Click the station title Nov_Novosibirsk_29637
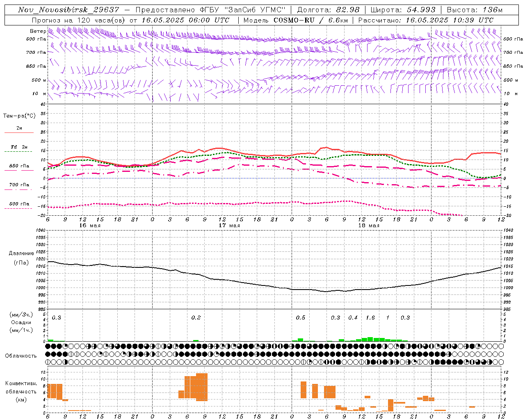 [68, 10]
